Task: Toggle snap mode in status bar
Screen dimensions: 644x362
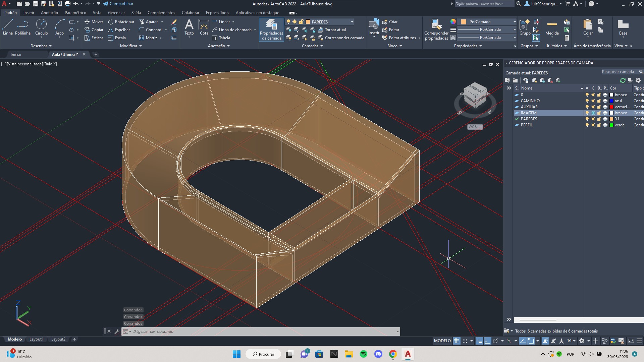Action: pos(465,341)
